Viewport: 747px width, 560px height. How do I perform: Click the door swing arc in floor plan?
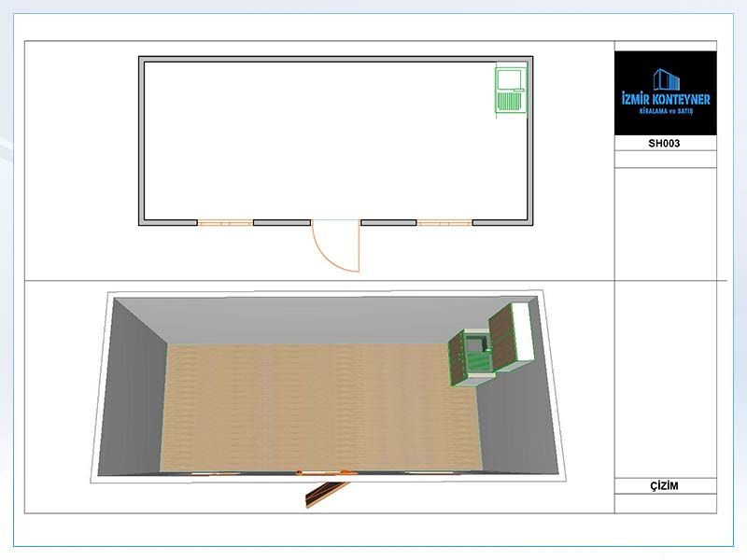pyautogui.click(x=335, y=246)
